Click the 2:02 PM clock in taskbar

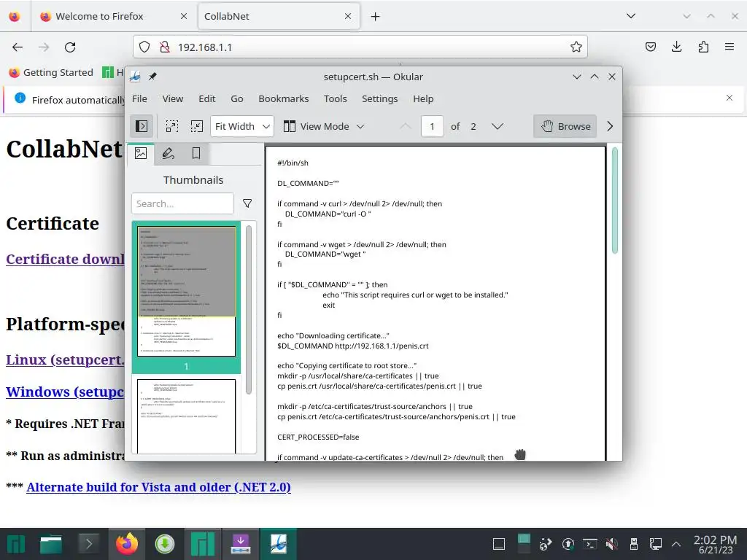click(x=715, y=544)
